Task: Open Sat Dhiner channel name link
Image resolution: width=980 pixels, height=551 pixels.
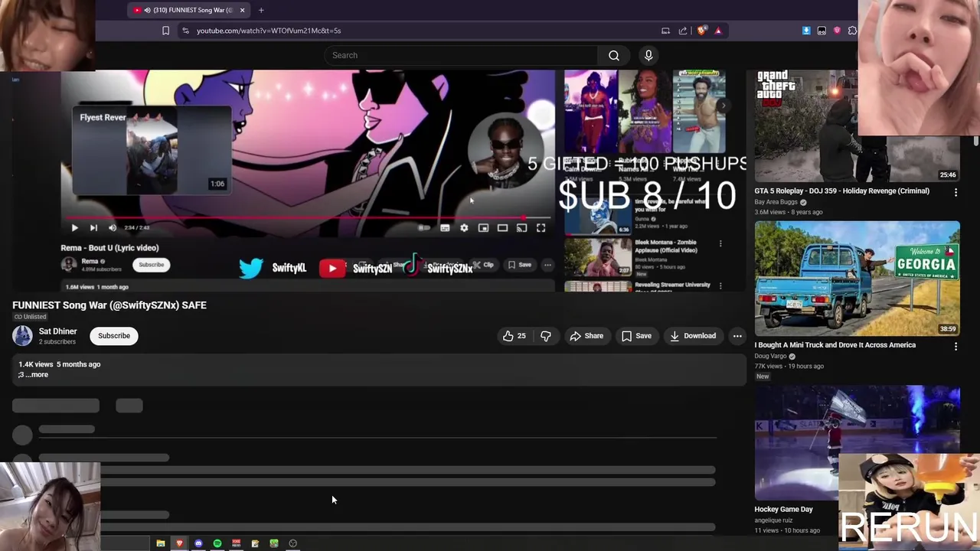Action: (x=58, y=331)
